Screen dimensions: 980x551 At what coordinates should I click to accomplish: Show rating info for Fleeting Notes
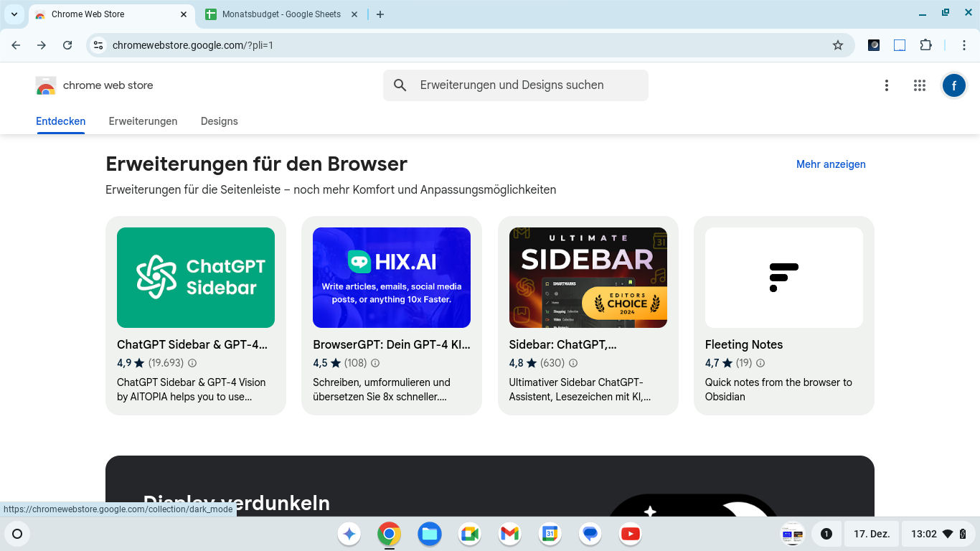[760, 363]
